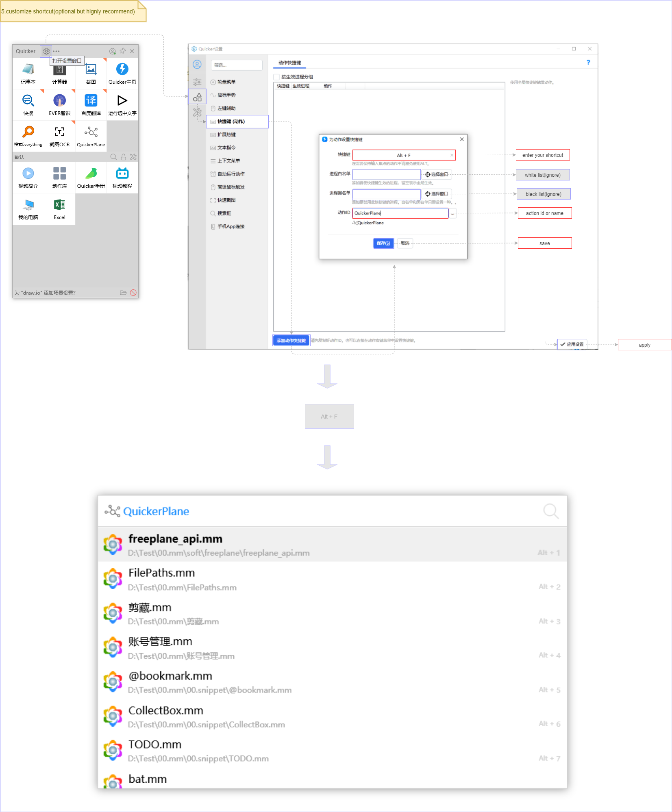Click the 进程白名单 input field
This screenshot has height=812, width=672.
(386, 174)
